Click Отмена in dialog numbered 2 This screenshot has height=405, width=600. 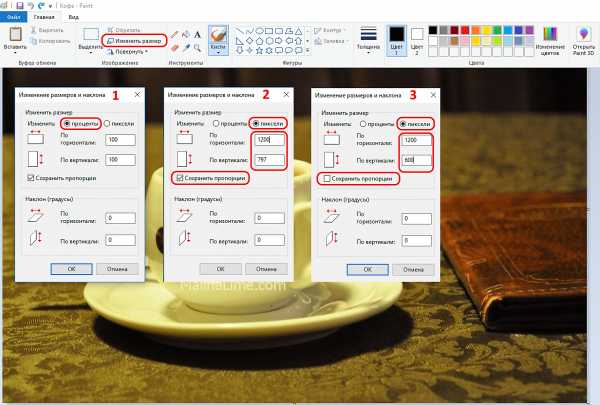click(266, 269)
